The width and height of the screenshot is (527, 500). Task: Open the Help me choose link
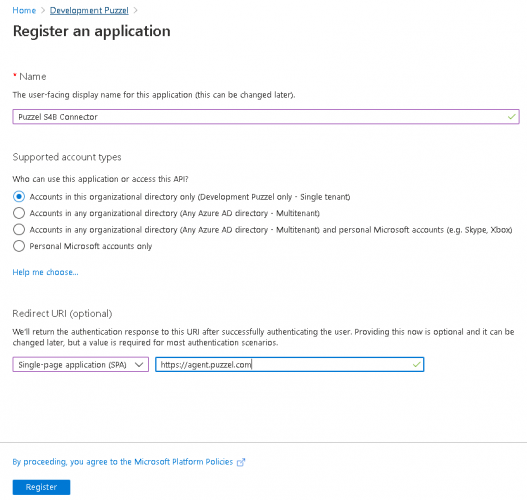(x=45, y=272)
